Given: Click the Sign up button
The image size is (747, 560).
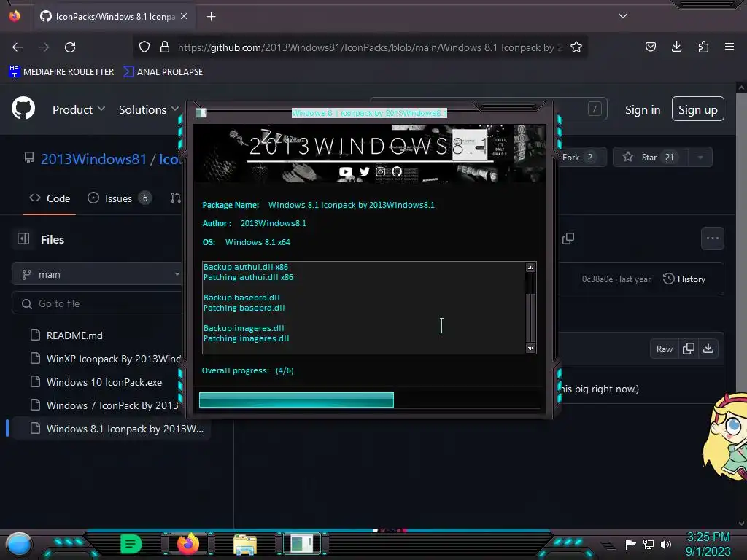Looking at the screenshot, I should 698,109.
